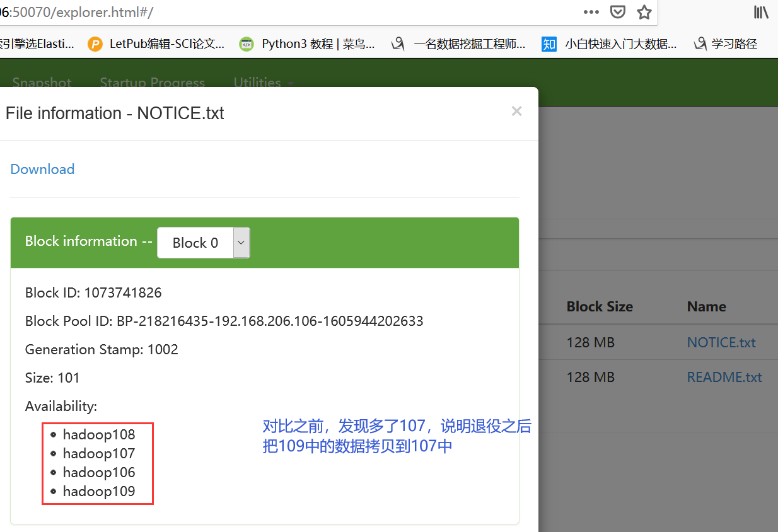Click the LetPub orange P favicon

click(95, 43)
